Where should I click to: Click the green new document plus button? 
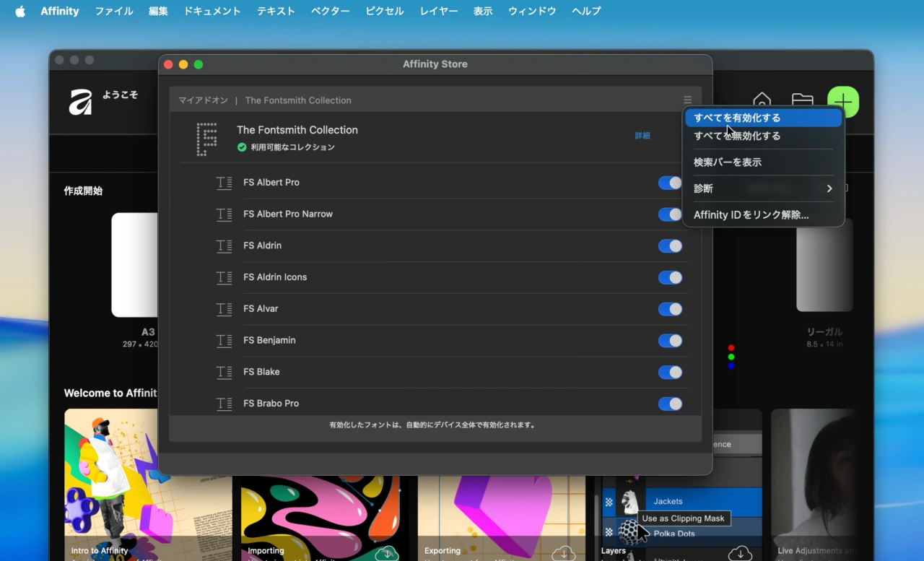tap(842, 102)
